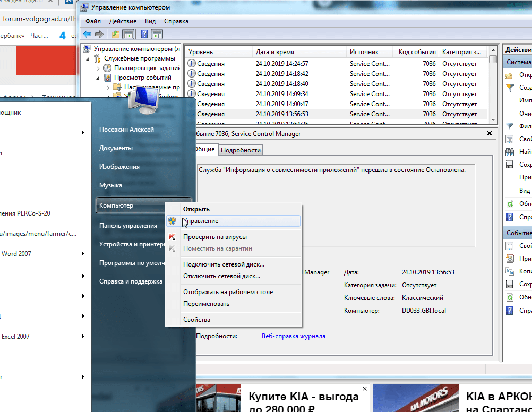The height and width of the screenshot is (412, 532).
Task: Switch to the Подробности tab
Action: (x=241, y=150)
